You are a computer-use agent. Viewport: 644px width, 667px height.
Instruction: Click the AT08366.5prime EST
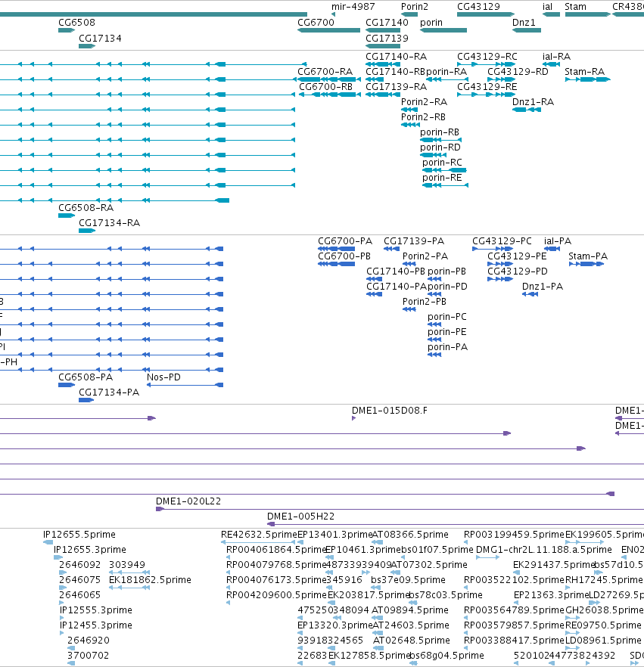pyautogui.click(x=377, y=542)
